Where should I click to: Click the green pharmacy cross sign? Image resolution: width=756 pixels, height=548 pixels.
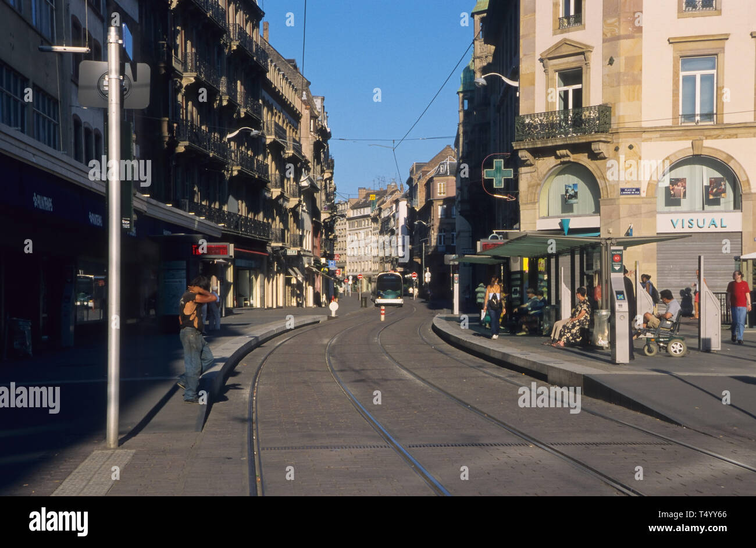tap(498, 173)
